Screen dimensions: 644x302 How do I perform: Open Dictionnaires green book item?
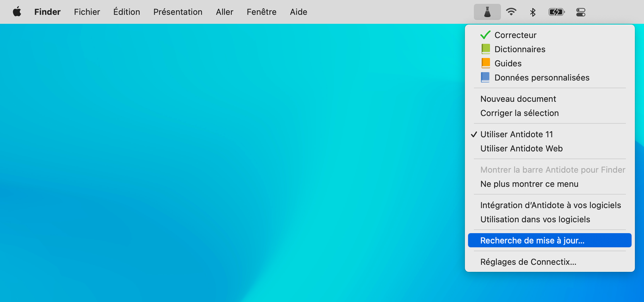click(x=520, y=49)
